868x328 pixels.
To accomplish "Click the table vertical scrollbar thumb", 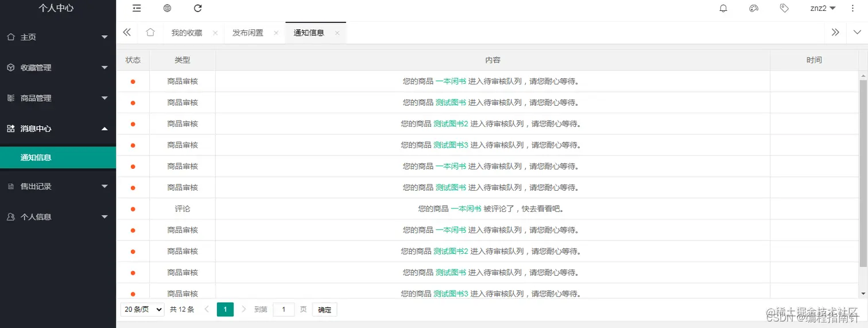I will click(x=863, y=173).
